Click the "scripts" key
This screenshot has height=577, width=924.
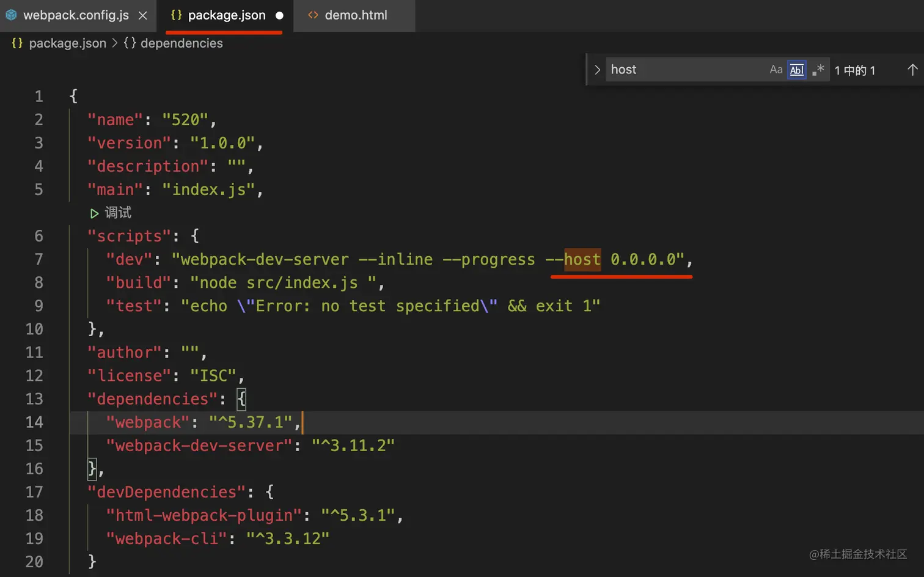pyautogui.click(x=129, y=236)
